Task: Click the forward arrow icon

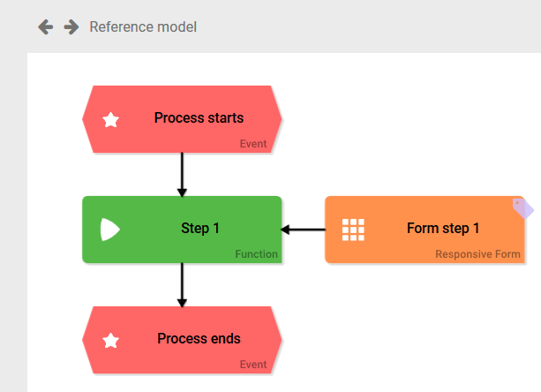Action: point(71,27)
